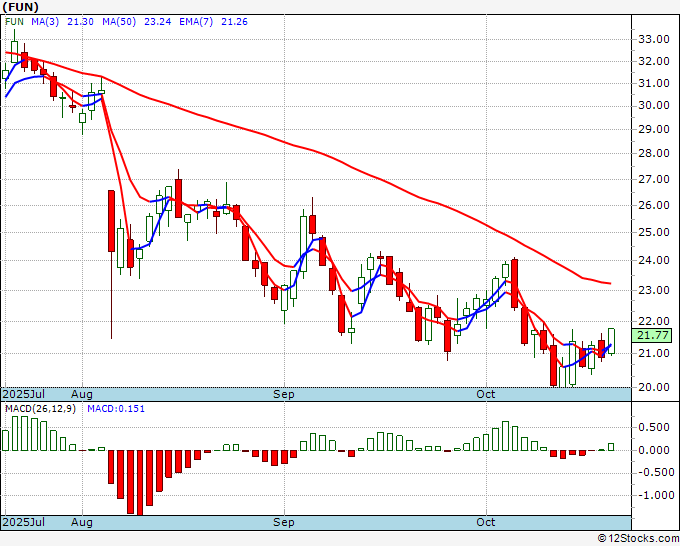Click the EMA(7) value 21.26

234,22
